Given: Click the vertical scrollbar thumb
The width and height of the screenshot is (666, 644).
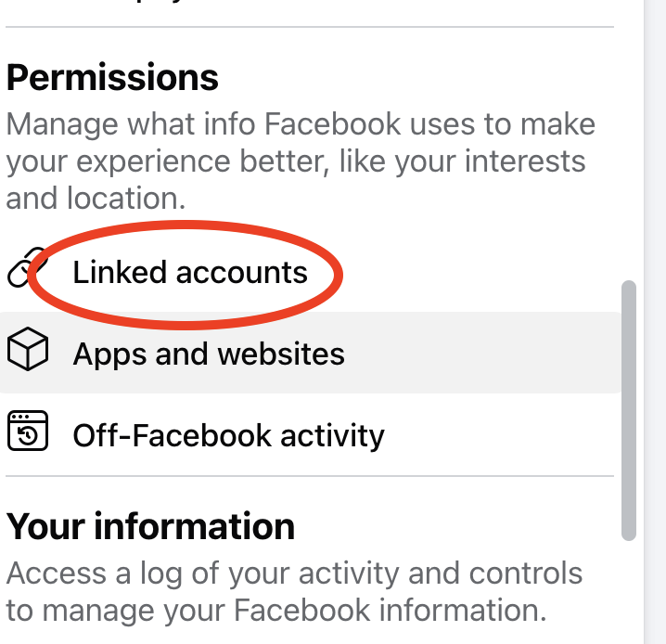Looking at the screenshot, I should click(629, 408).
